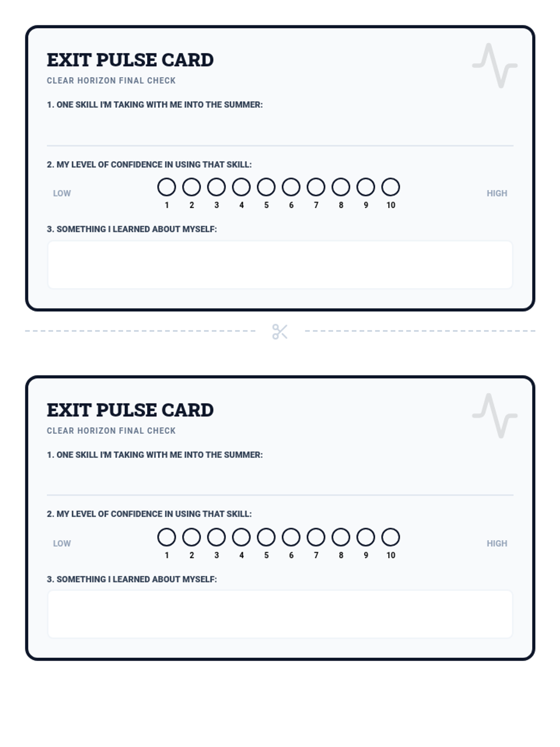Select confidence circle 5 on the top card
This screenshot has height=747, width=560.
(266, 187)
